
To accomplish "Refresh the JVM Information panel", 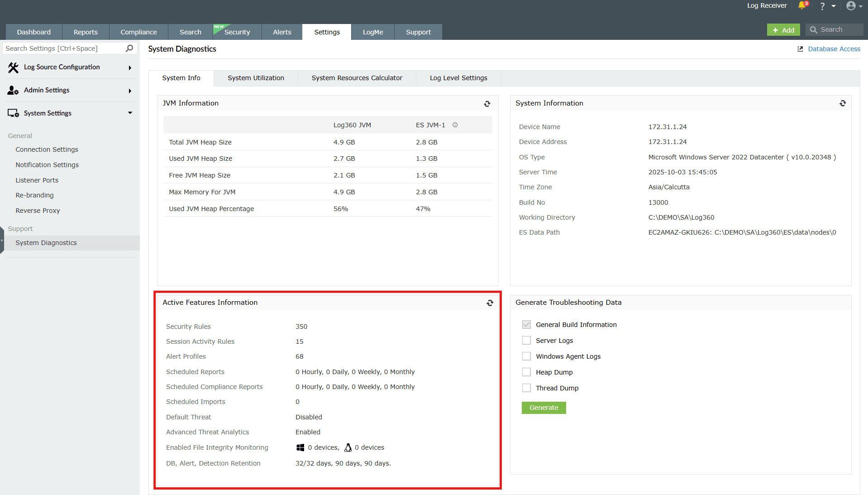I will [487, 104].
